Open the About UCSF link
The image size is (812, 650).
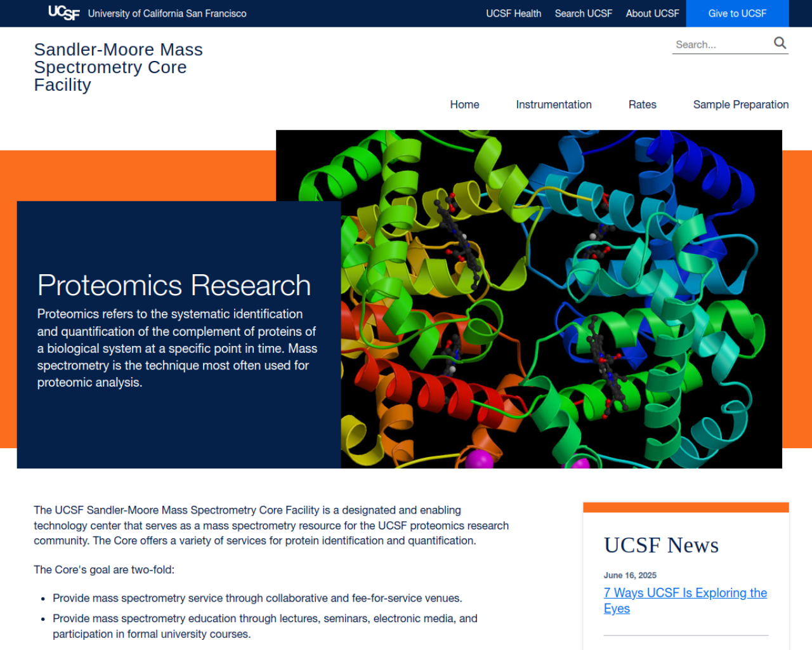[652, 13]
